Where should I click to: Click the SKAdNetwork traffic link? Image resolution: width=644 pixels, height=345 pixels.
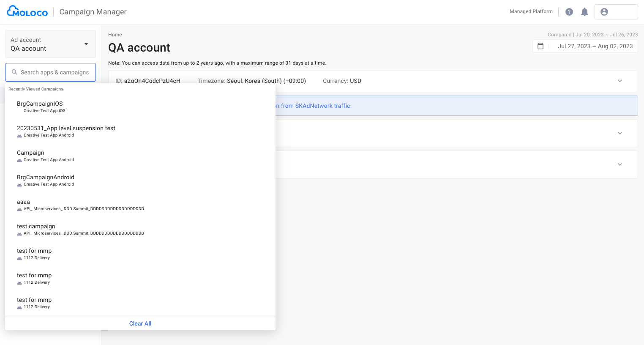[x=316, y=106]
